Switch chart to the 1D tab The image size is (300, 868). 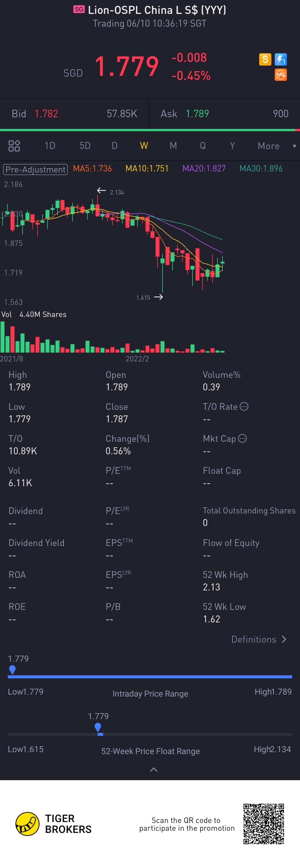tap(50, 146)
